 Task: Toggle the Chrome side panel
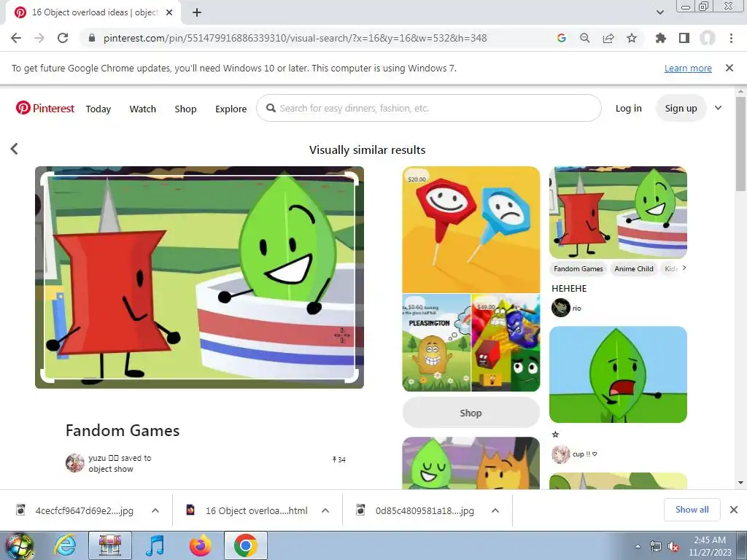(x=684, y=38)
